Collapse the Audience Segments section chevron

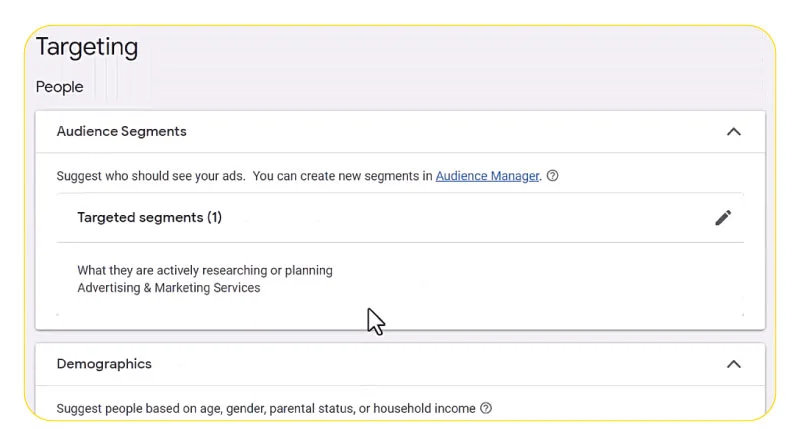point(733,132)
